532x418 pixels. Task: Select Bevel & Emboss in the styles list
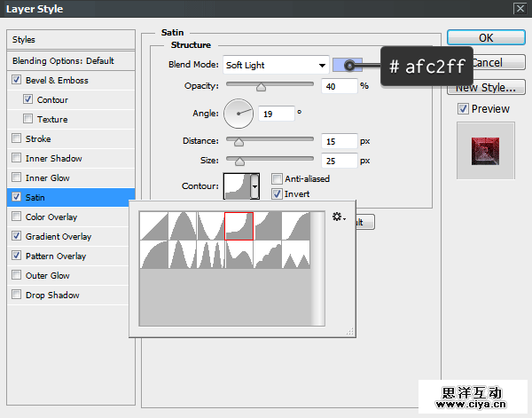point(57,81)
